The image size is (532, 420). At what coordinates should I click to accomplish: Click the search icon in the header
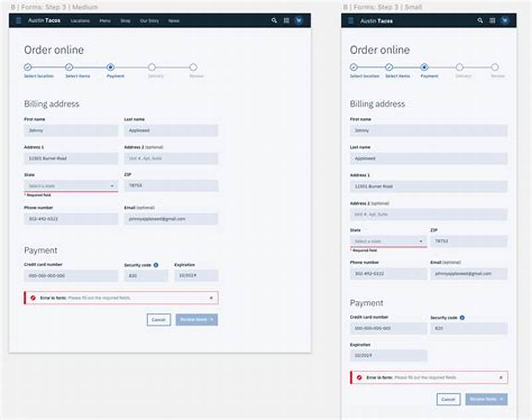coord(274,20)
